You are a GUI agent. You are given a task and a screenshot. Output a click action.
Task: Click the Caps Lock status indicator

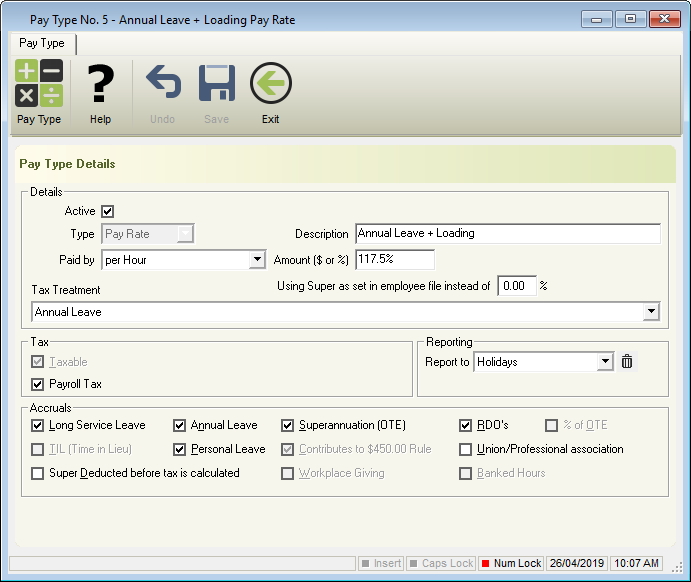point(441,563)
